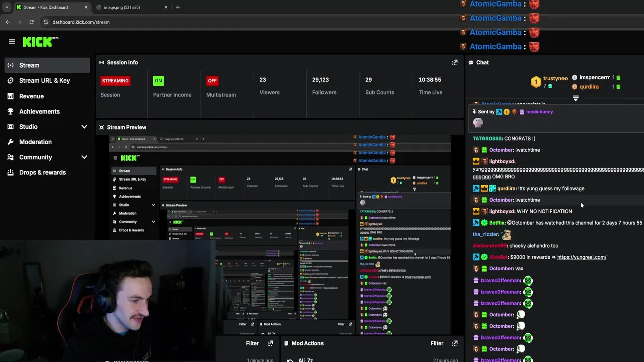Click the Drops & rewards gift icon
Image resolution: width=644 pixels, height=362 pixels.
tap(11, 172)
